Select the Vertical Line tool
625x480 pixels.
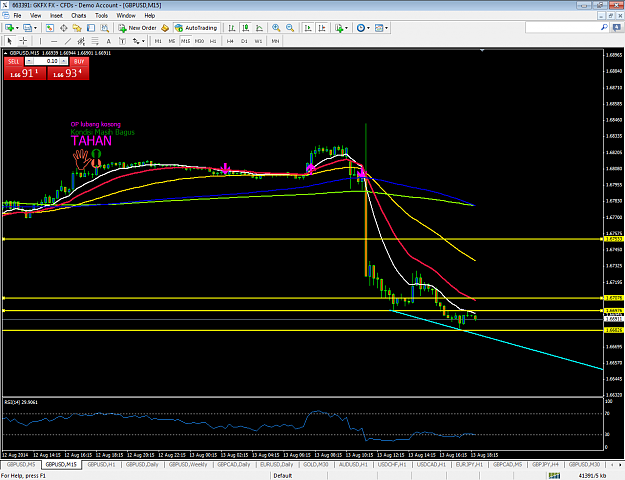40,41
